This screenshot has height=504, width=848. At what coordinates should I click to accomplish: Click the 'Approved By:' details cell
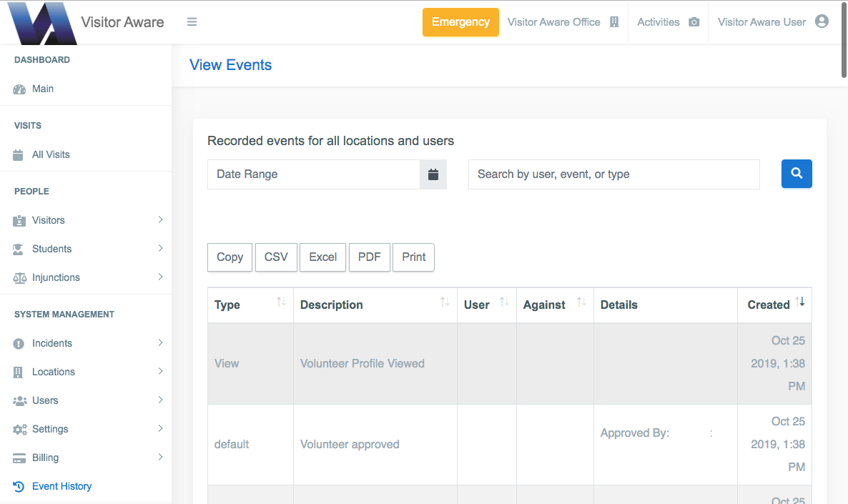(666, 445)
